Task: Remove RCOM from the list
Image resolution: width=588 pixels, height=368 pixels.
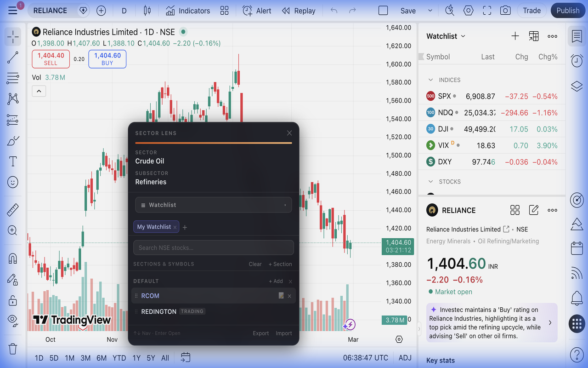Action: point(289,296)
